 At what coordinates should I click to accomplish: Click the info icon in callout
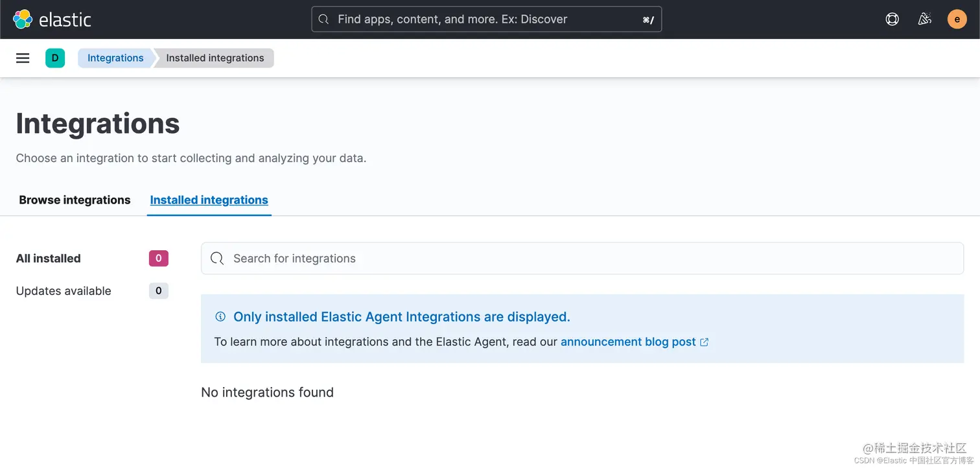(220, 317)
